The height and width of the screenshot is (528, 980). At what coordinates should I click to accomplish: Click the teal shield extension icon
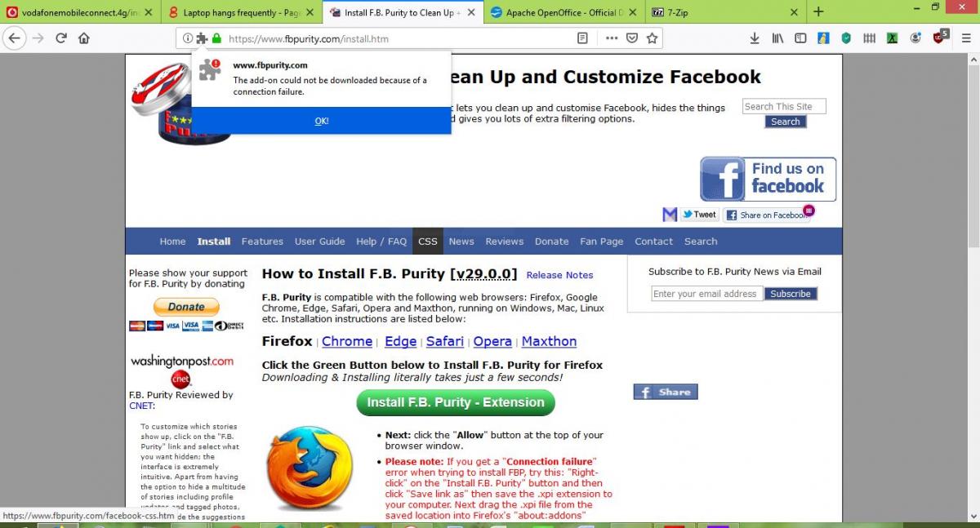pyautogui.click(x=847, y=38)
